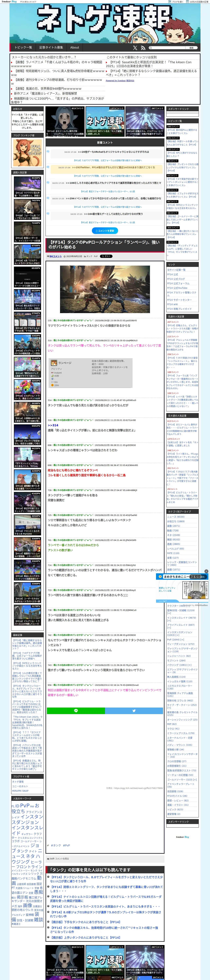Open the About menu item
This screenshot has width=210, height=980.
(75, 48)
